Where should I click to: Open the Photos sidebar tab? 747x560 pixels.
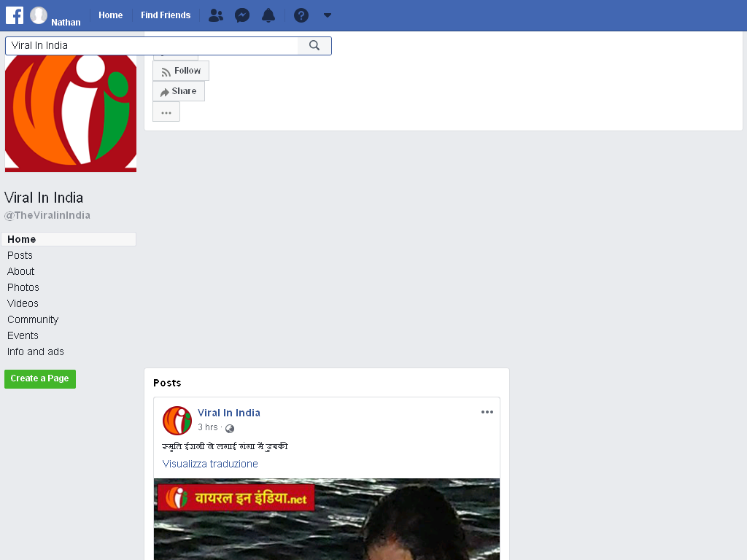pyautogui.click(x=23, y=287)
